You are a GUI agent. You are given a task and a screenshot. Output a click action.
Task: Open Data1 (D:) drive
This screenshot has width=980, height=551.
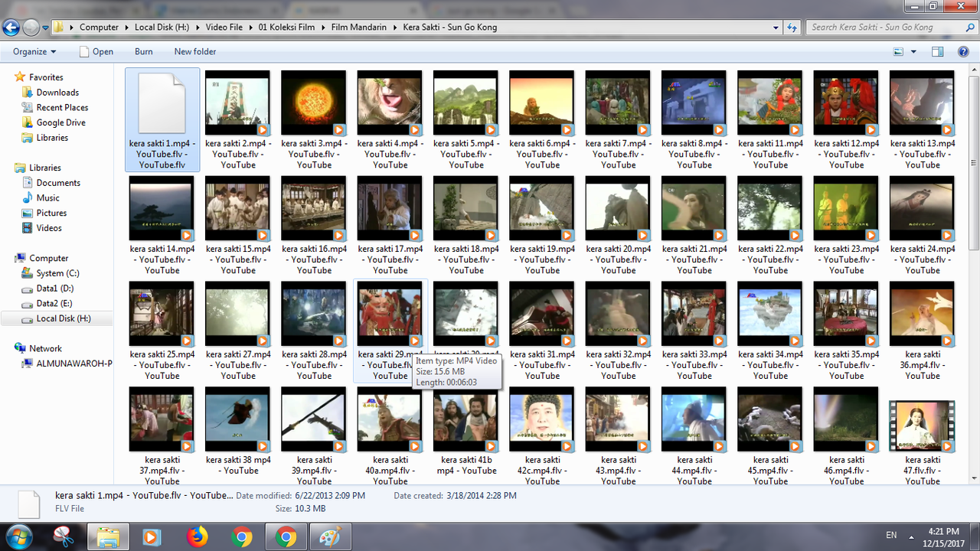pos(54,289)
